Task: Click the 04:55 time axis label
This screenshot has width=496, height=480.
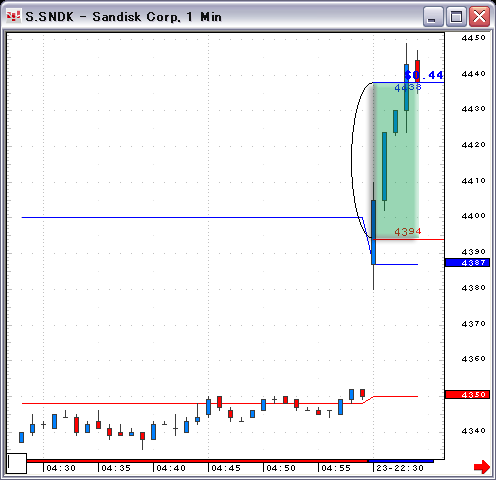Action: pos(336,468)
